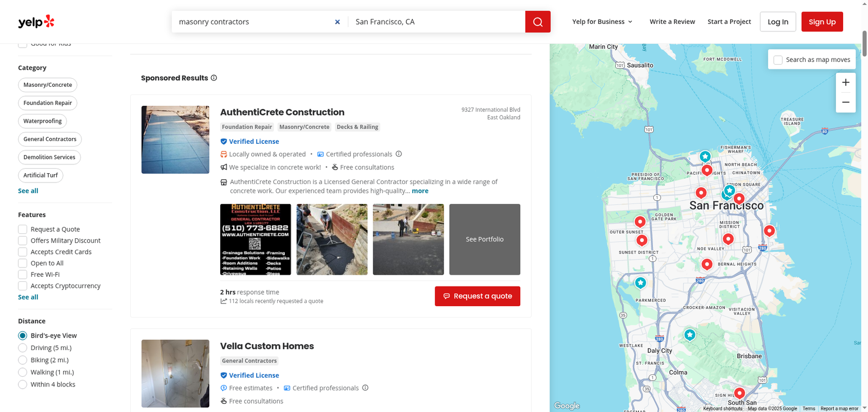Click the red search magnifier button
The width and height of the screenshot is (868, 412).
(x=538, y=22)
